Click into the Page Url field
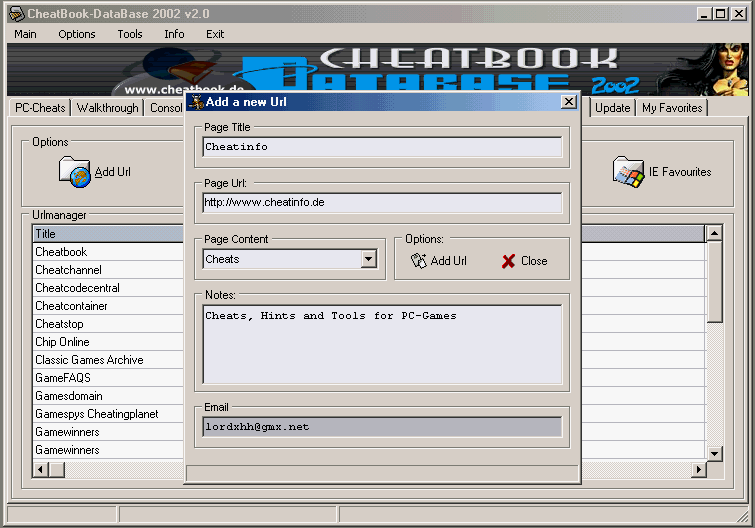The width and height of the screenshot is (755, 528). pos(382,202)
